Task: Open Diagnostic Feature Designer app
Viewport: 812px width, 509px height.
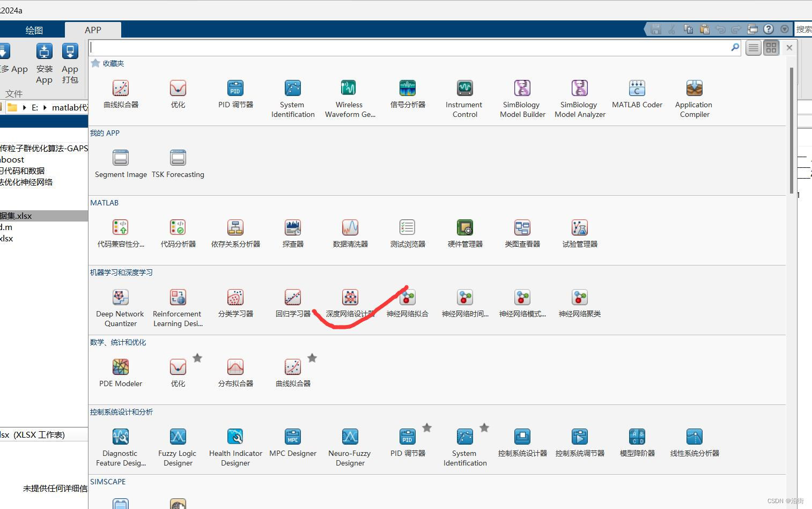Action: click(x=121, y=448)
